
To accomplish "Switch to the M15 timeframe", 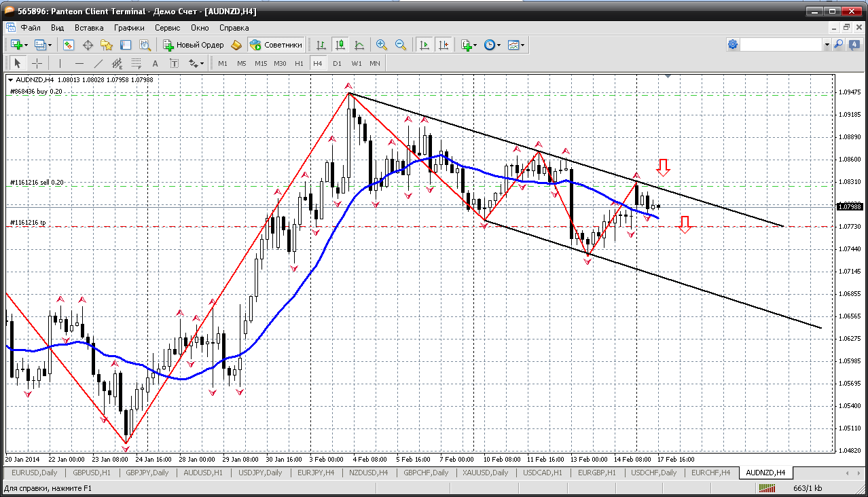I will click(261, 63).
